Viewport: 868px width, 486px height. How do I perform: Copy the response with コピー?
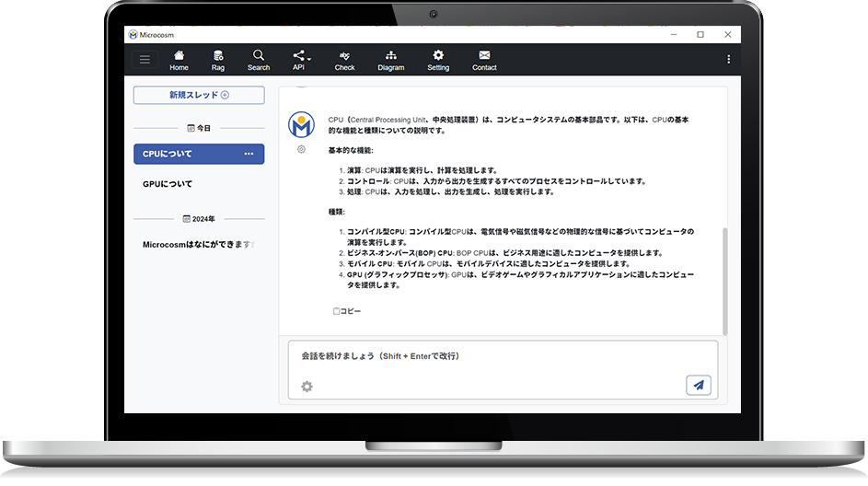pos(346,311)
